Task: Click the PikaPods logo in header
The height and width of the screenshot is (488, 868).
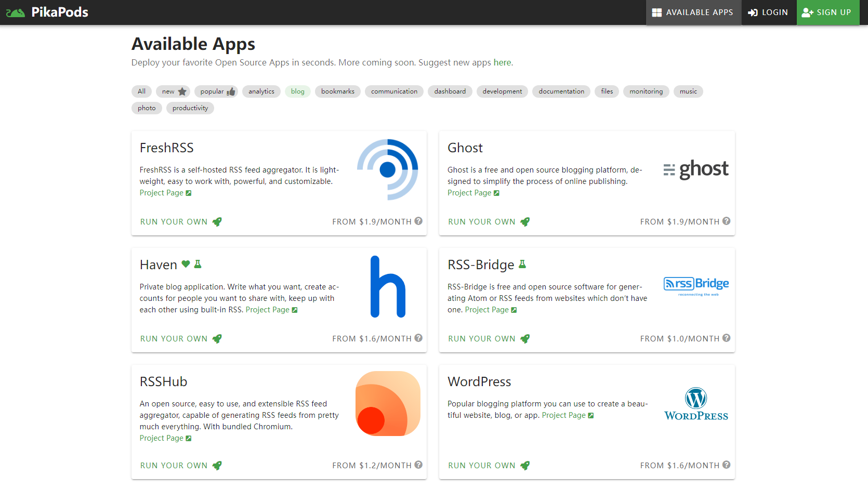Action: pos(47,12)
